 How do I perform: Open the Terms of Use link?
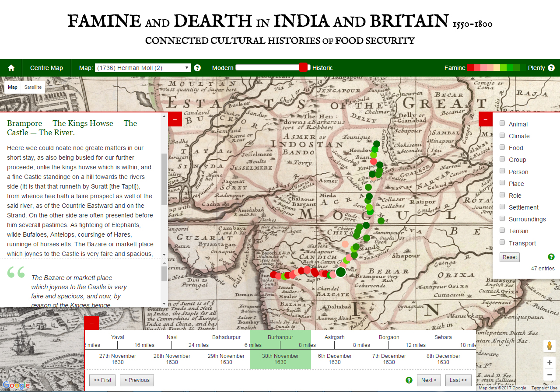coord(544,388)
